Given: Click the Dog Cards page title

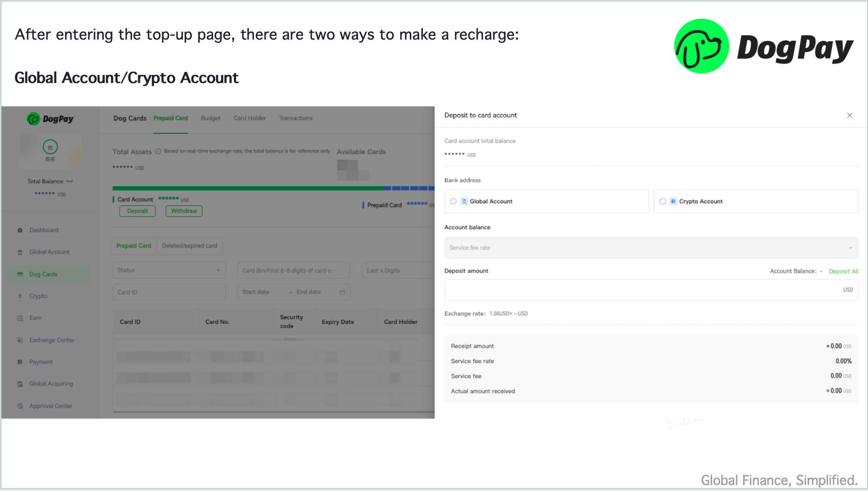Looking at the screenshot, I should (130, 118).
